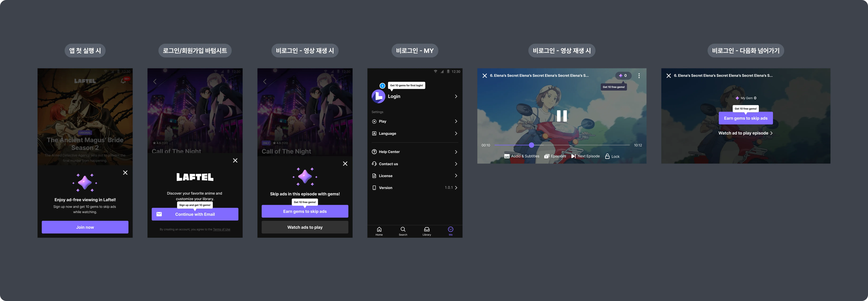Open the Terms of Use link
This screenshot has width=868, height=301.
click(222, 230)
